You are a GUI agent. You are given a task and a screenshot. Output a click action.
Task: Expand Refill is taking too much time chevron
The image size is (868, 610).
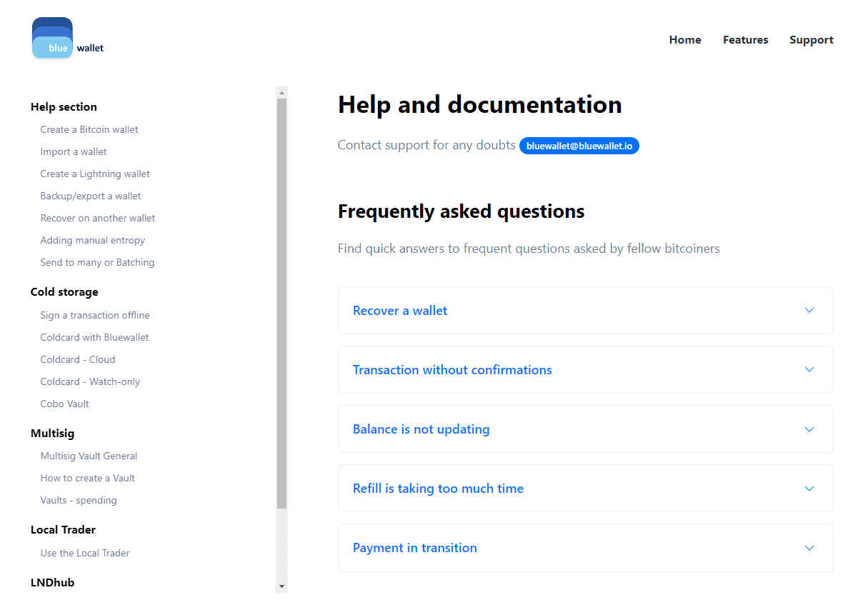(x=809, y=489)
